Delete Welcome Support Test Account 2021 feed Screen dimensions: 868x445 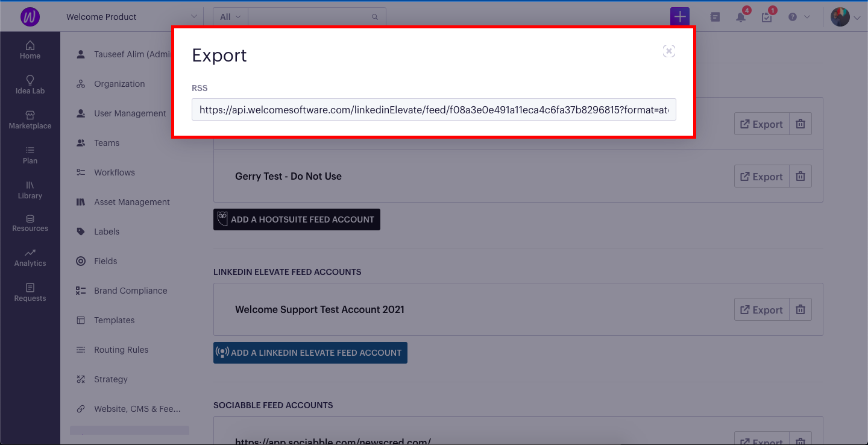pyautogui.click(x=800, y=310)
